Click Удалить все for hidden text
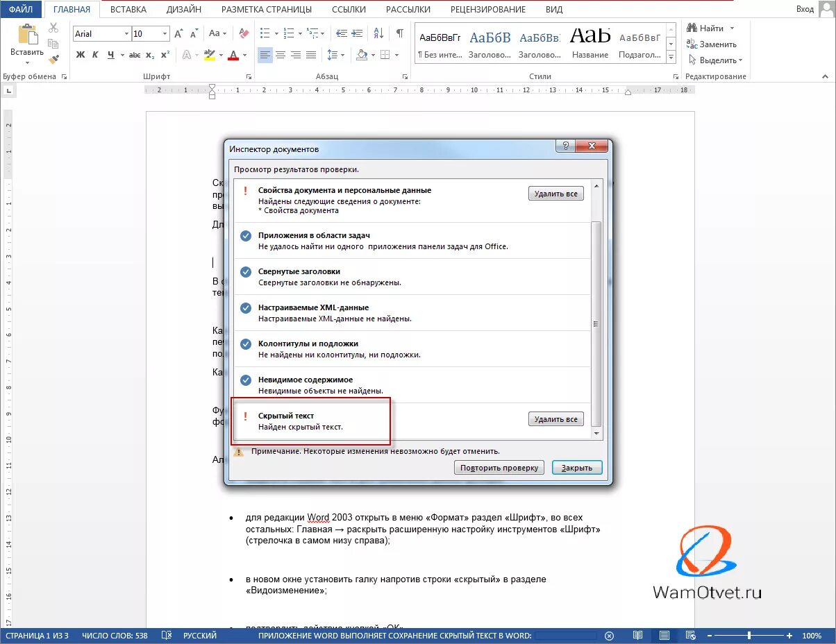 point(555,419)
